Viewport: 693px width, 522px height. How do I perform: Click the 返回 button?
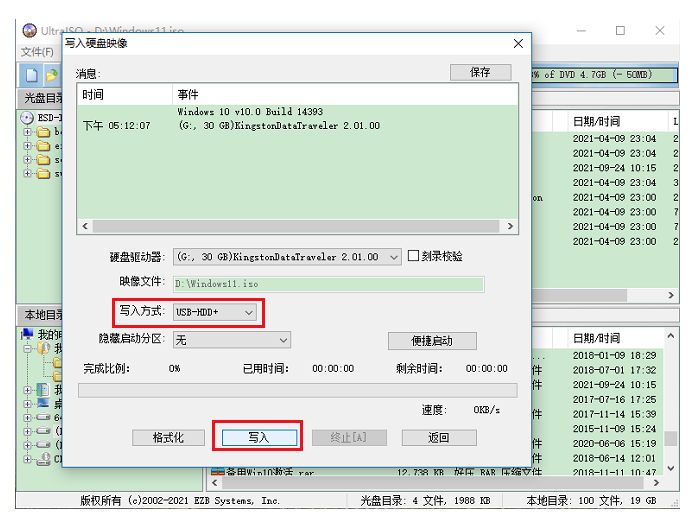[x=438, y=438]
